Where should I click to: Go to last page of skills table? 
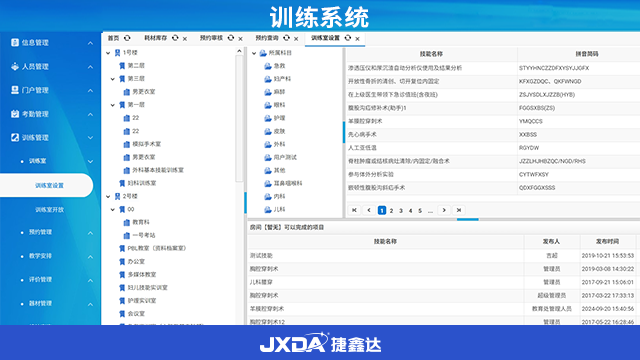459,210
